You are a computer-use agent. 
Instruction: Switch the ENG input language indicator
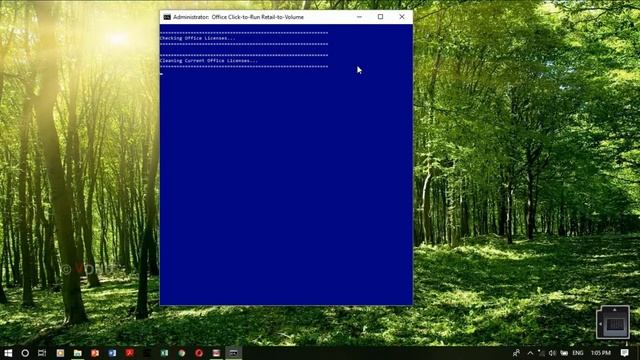(x=578, y=353)
